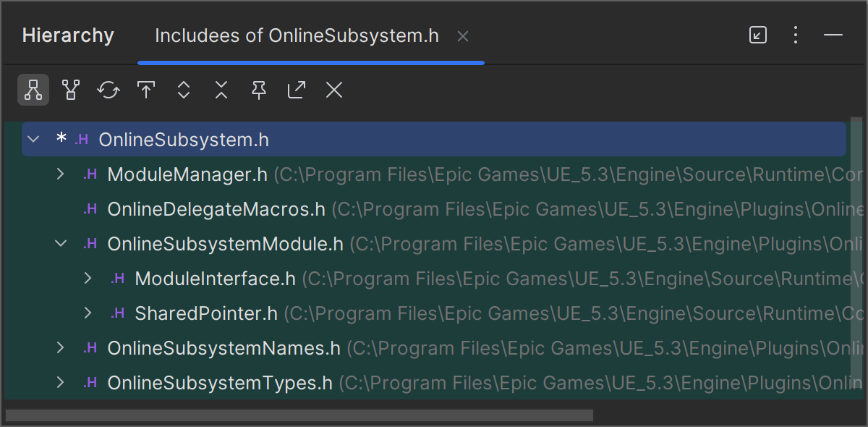Open the panel options kebab menu
The width and height of the screenshot is (868, 427).
tap(796, 34)
